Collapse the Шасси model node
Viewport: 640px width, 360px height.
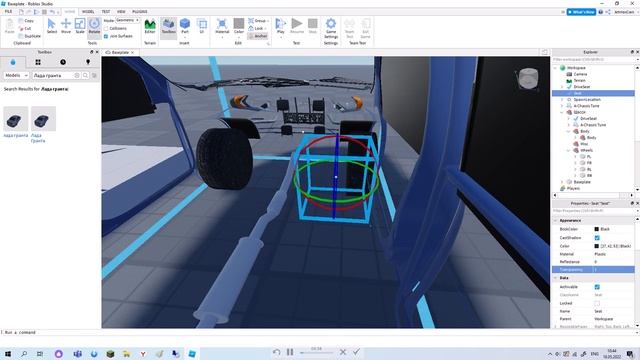pyautogui.click(x=562, y=112)
